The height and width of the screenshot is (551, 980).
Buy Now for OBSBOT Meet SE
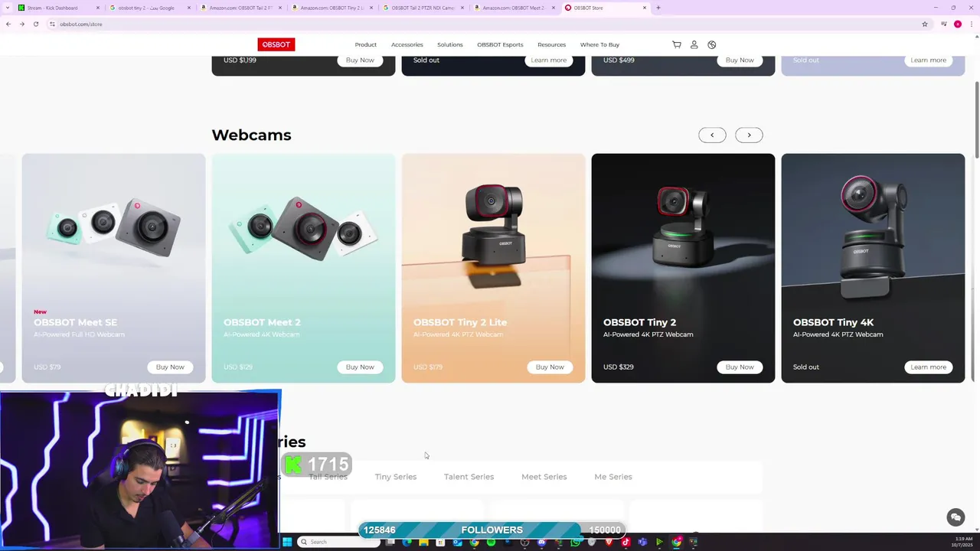tap(170, 367)
